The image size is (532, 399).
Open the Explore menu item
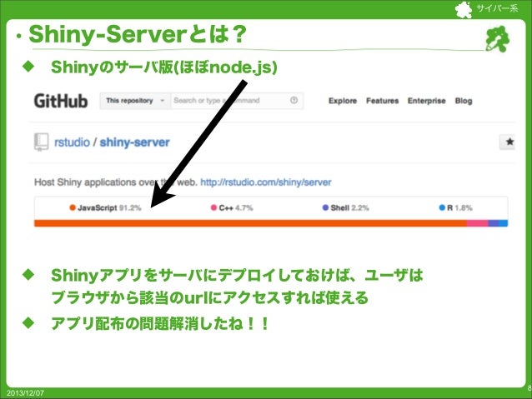(x=343, y=101)
